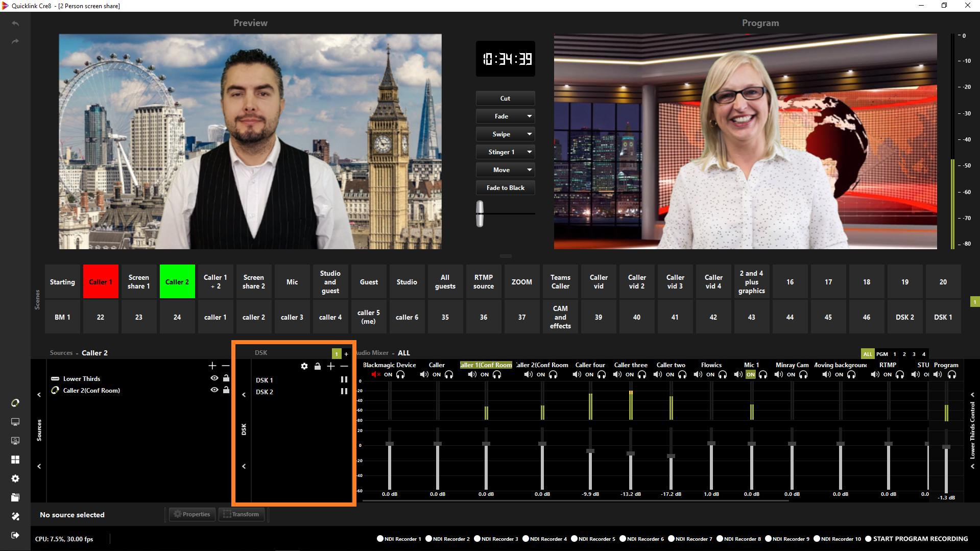Mute the Blackmagic Device speaker

pyautogui.click(x=376, y=375)
